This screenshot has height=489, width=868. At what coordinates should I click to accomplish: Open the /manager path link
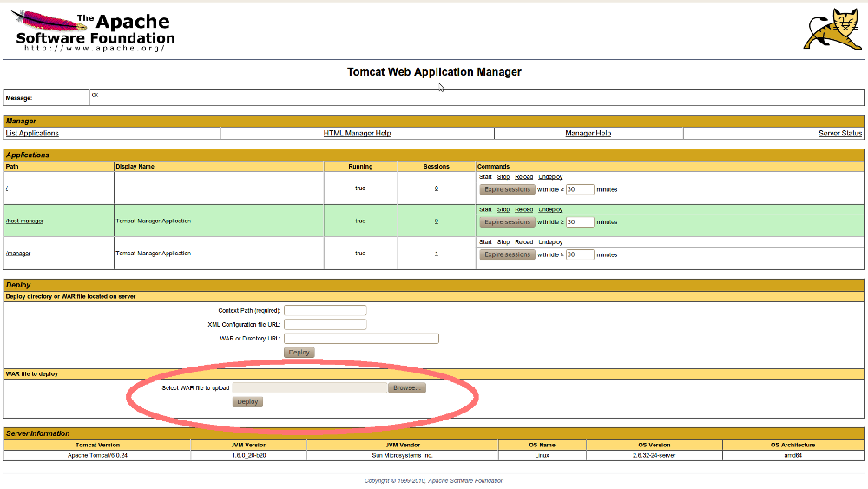point(17,254)
